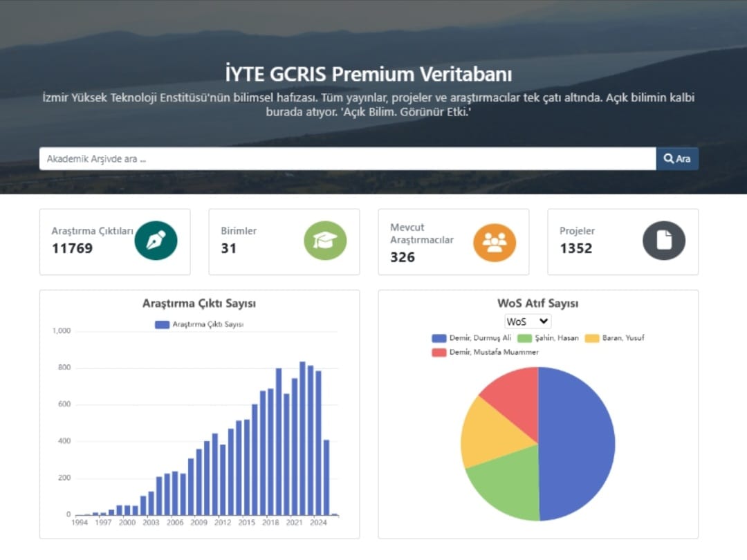
Task: Toggle Demir, Mustafa Muammer legend entry
Action: 484,353
